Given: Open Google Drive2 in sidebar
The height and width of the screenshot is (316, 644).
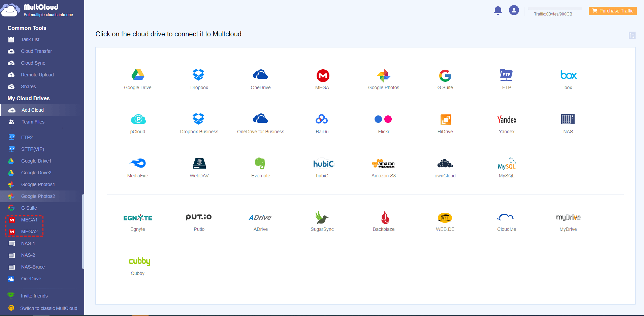Looking at the screenshot, I should click(x=36, y=173).
